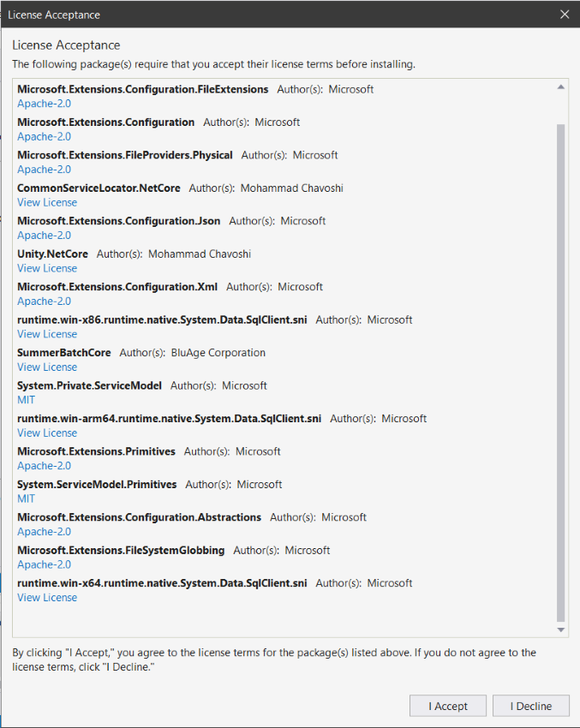Select package name Microsoft.Extensions.FileSystemGlobbing
The width and height of the screenshot is (580, 728).
click(121, 550)
